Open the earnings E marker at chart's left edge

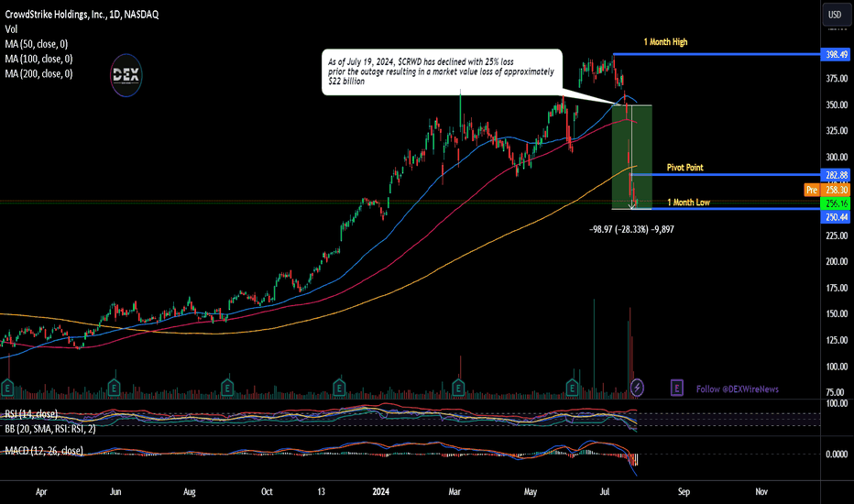(x=7, y=388)
